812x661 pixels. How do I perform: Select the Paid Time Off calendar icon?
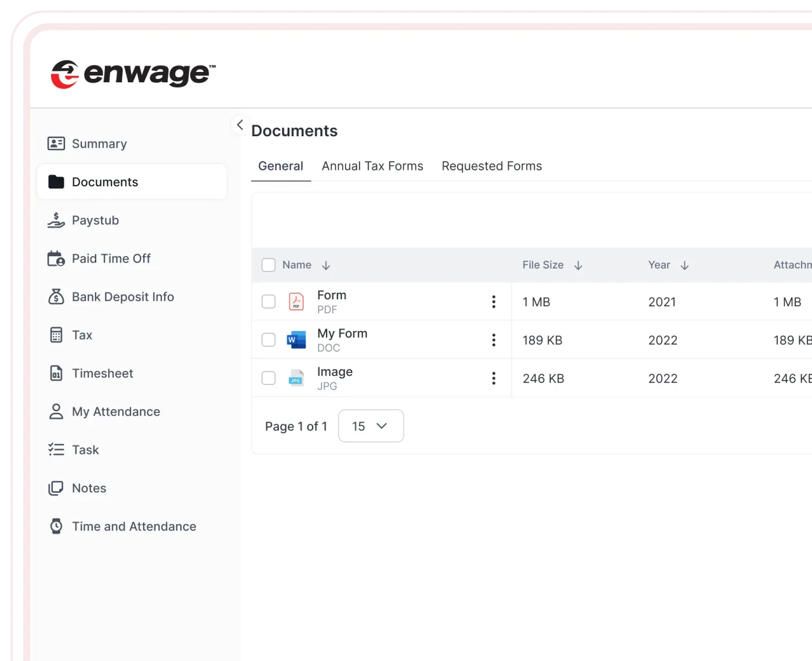[x=56, y=258]
